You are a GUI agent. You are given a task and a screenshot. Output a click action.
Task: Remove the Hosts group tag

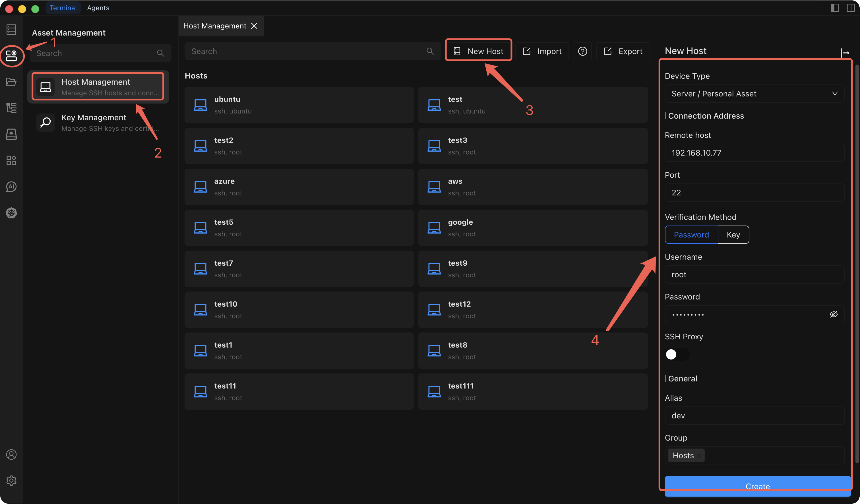tap(699, 456)
